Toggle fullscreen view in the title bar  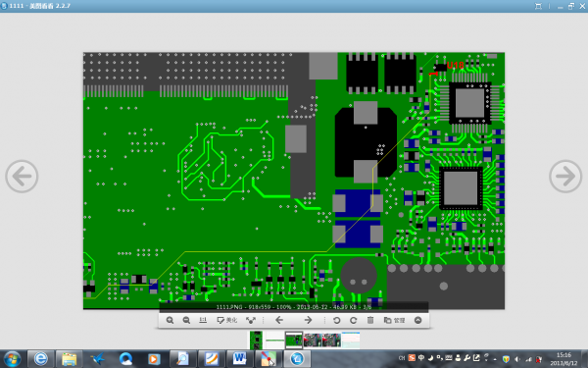click(x=538, y=6)
